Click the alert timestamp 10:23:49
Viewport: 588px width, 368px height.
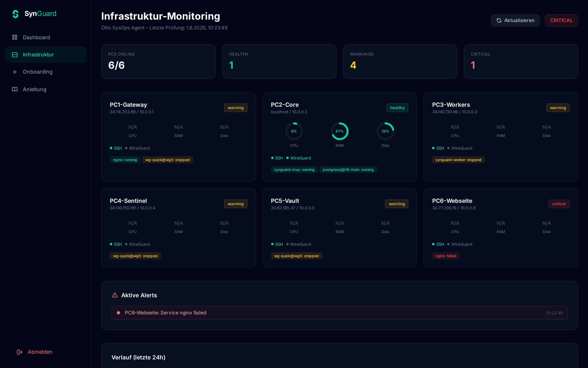[554, 313]
